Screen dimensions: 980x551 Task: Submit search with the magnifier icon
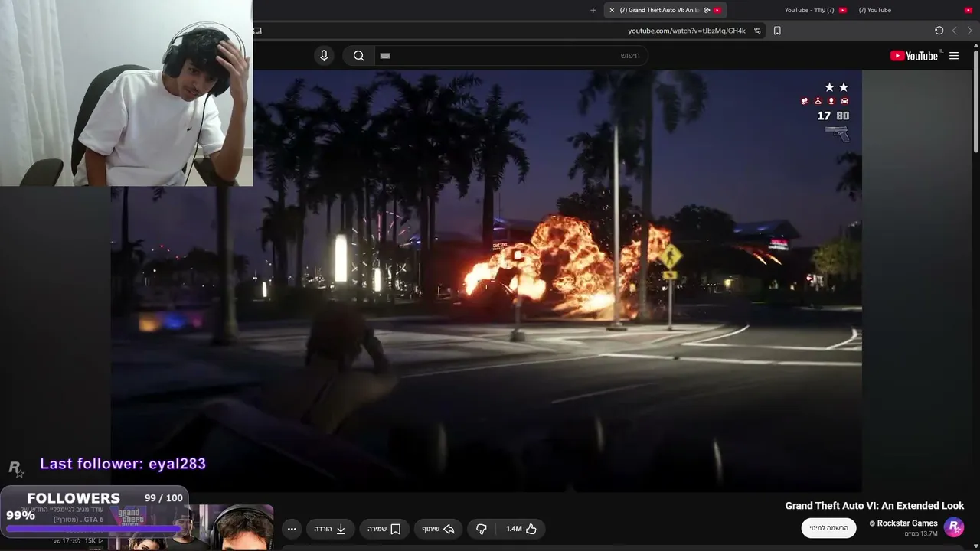coord(358,55)
